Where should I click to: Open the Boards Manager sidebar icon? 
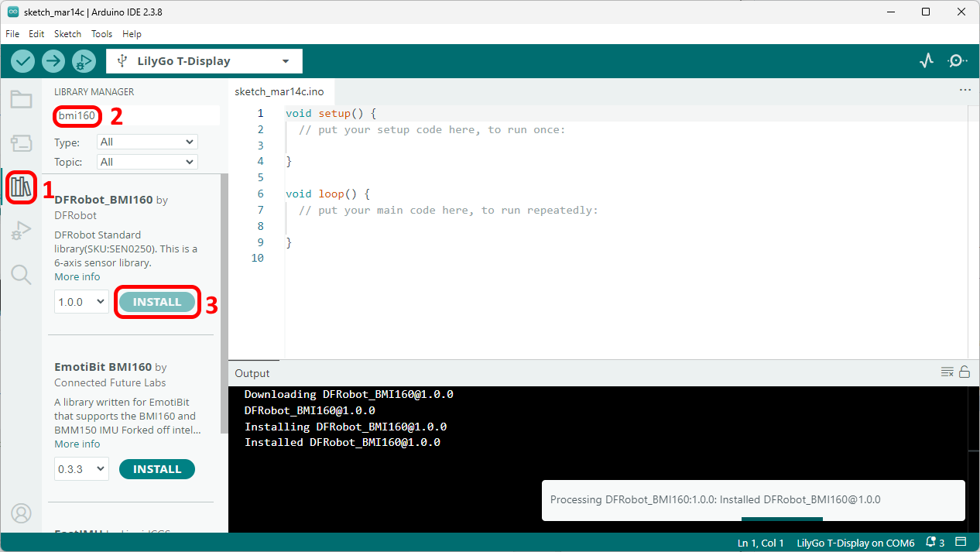click(21, 143)
